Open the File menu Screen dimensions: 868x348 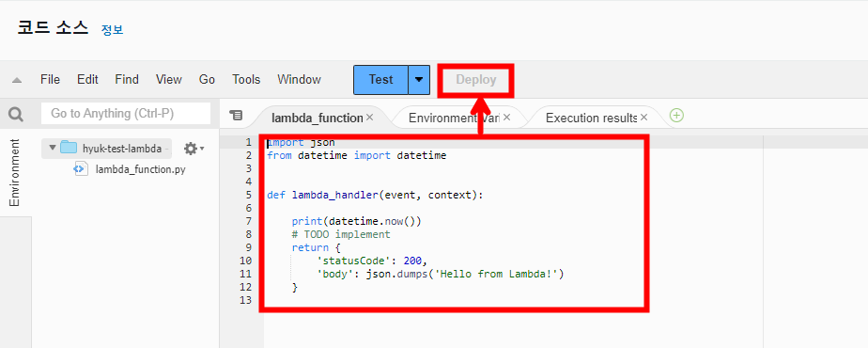50,80
